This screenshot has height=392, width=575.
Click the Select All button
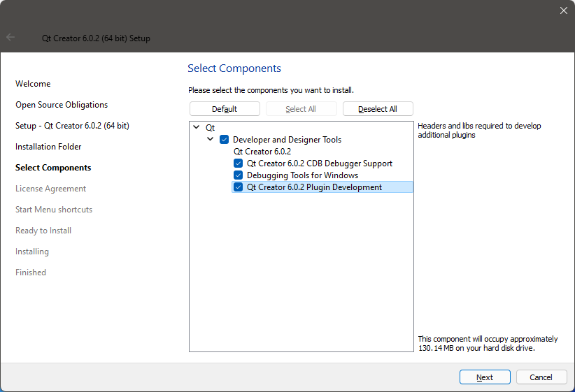[x=301, y=109]
